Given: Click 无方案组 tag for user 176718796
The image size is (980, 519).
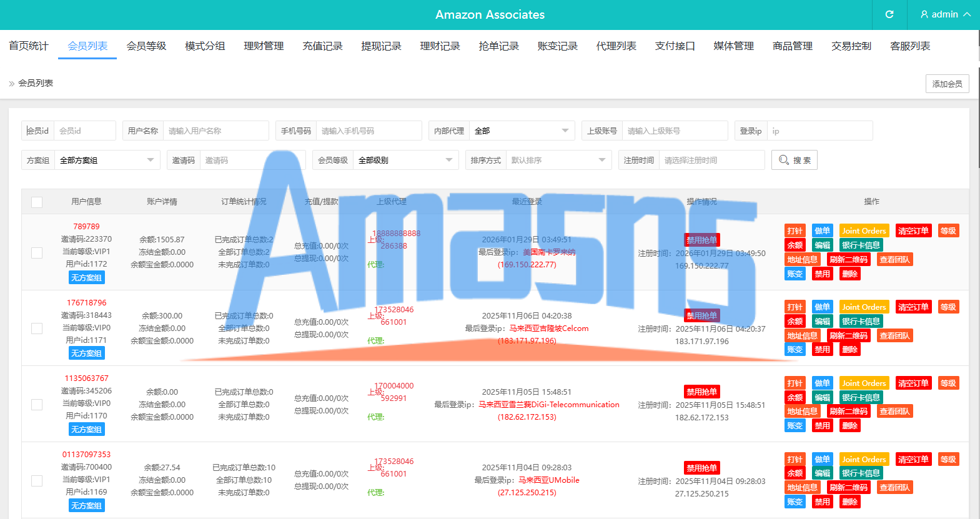Looking at the screenshot, I should tap(86, 353).
